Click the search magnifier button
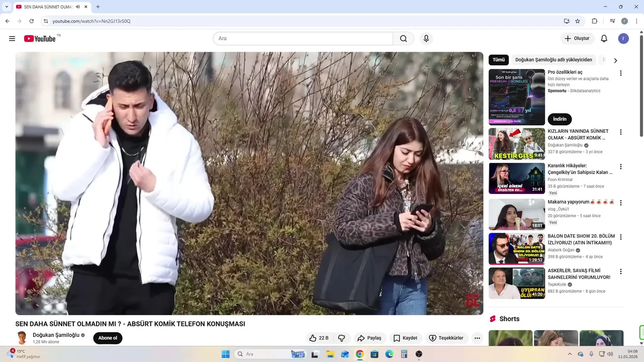The image size is (644, 362). 404,39
